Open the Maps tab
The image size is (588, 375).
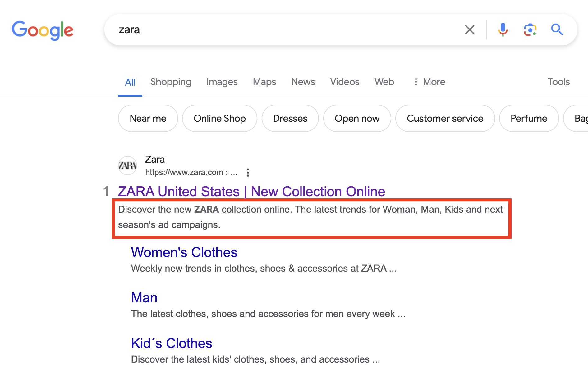[264, 82]
